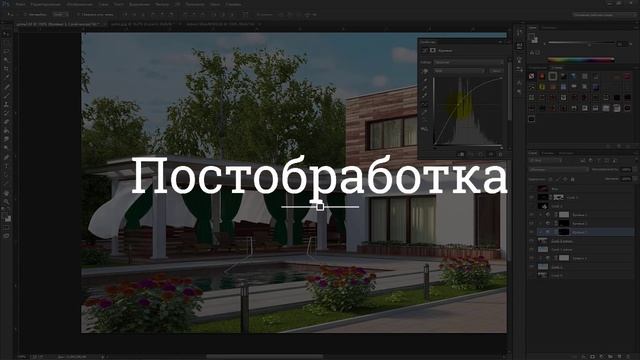Open the 3D menu
The width and height of the screenshot is (640, 360).
[178, 4]
